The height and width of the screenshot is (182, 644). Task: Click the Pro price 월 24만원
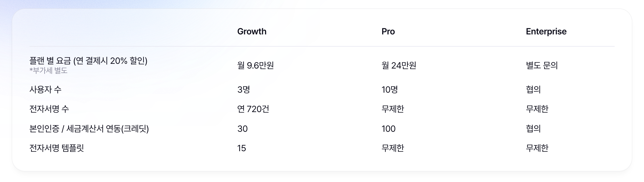pos(398,65)
